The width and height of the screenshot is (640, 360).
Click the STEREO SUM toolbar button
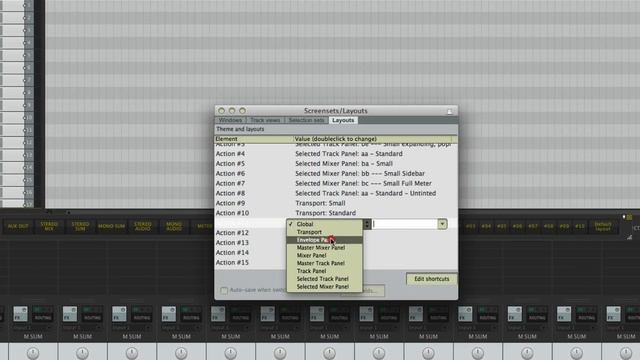(80, 226)
